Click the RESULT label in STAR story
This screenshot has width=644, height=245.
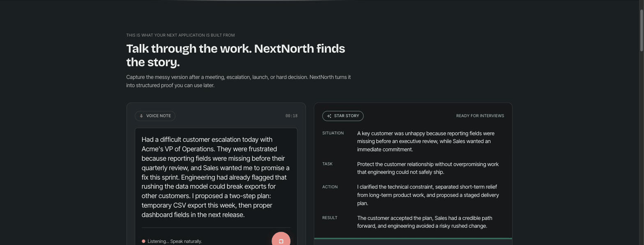pos(330,218)
